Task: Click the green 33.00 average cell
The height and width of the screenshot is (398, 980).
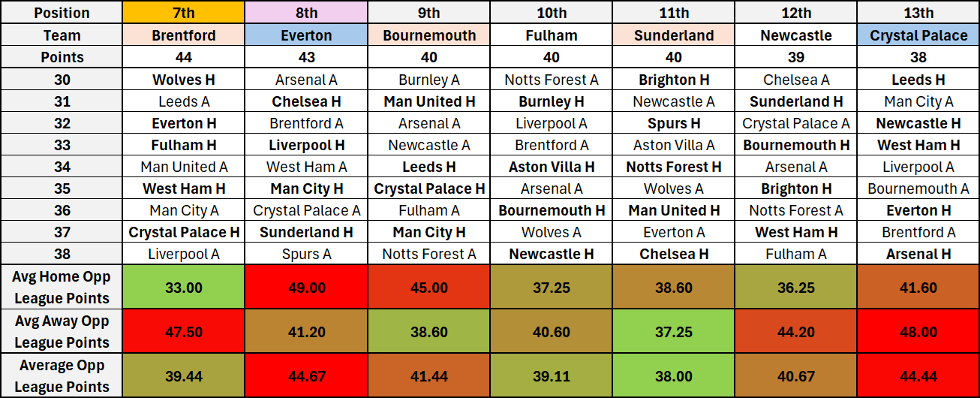Action: [x=183, y=287]
